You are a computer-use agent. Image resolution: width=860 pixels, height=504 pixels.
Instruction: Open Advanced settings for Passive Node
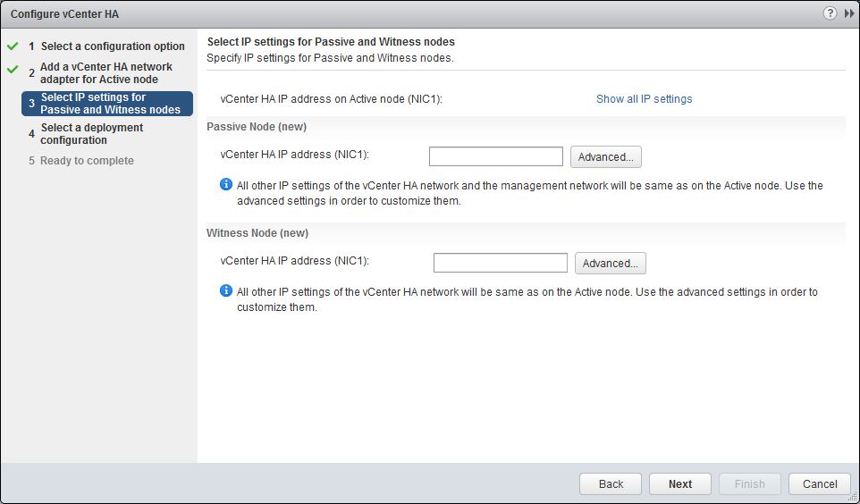pyautogui.click(x=605, y=157)
